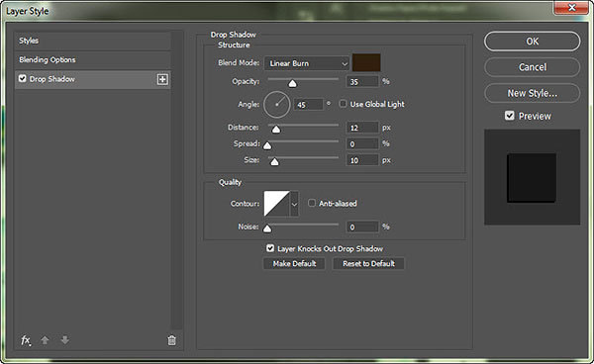Click the Distance slider handle
The width and height of the screenshot is (594, 364).
(x=276, y=130)
